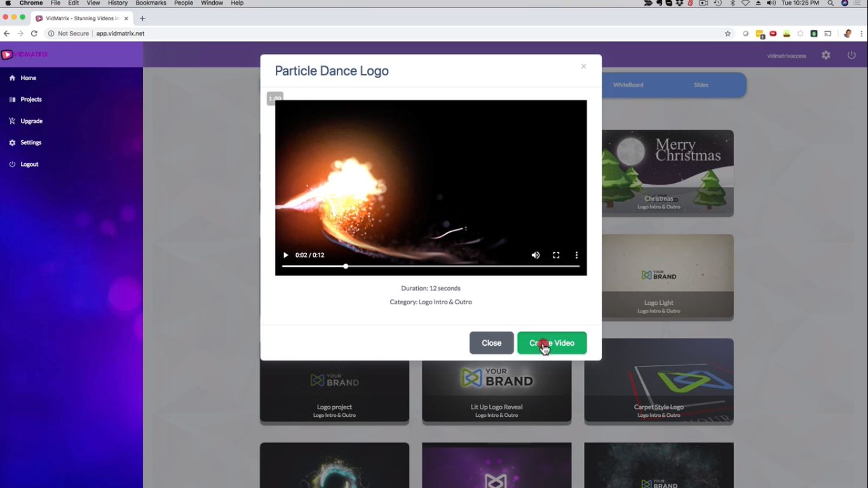Click the Not Secure site info icon
868x488 pixels.
pos(51,34)
